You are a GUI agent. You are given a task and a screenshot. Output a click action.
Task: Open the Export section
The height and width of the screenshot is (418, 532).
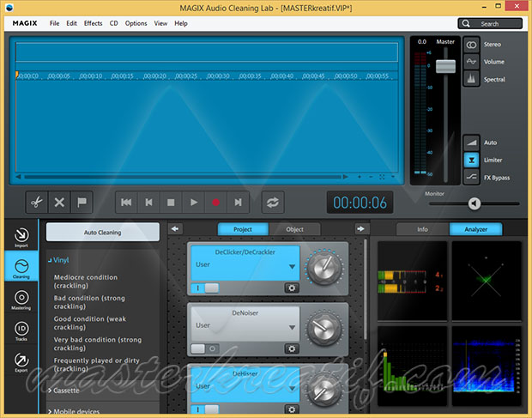click(21, 362)
